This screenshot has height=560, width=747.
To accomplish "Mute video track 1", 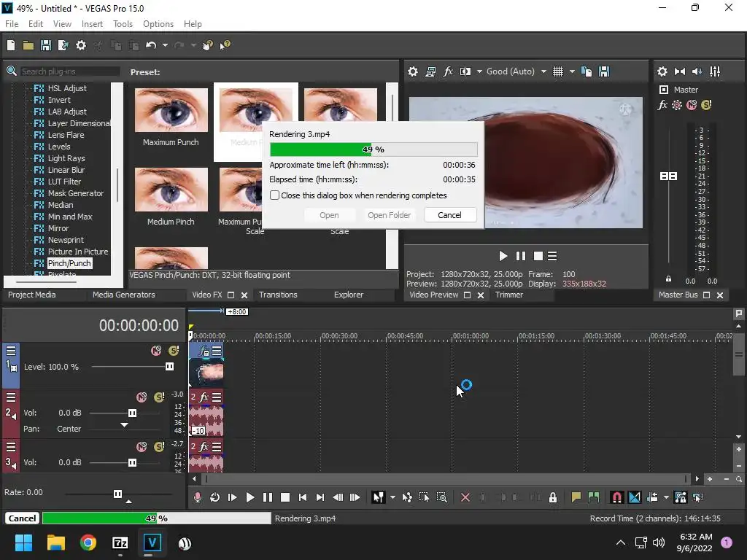I will point(156,351).
